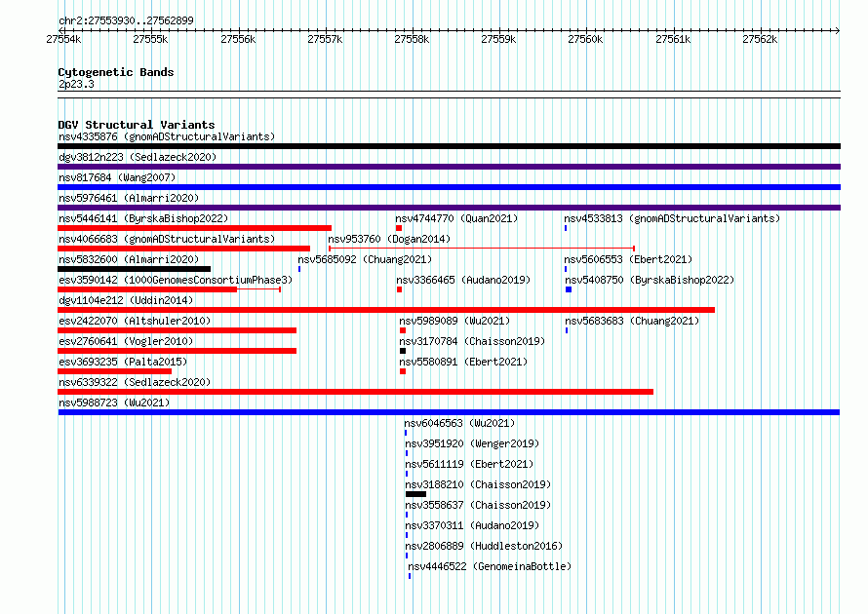Click nsv5988723 Wu2021 label
868x614 pixels.
click(114, 403)
